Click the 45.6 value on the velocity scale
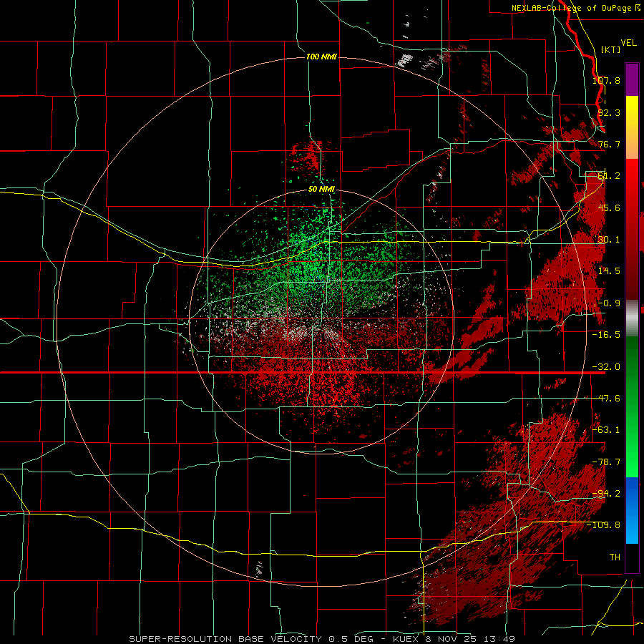Viewport: 644px width, 644px height. 609,208
